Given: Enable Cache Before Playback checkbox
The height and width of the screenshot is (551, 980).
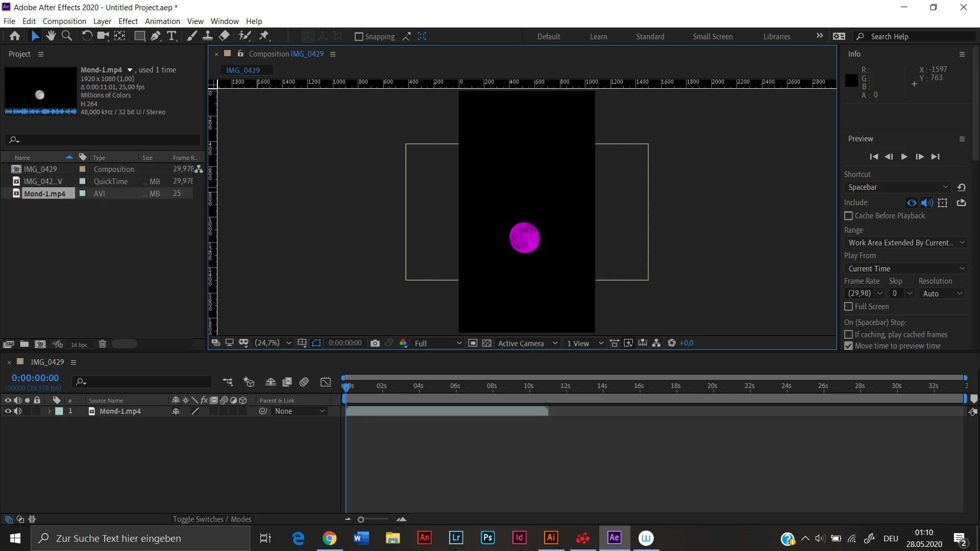Looking at the screenshot, I should tap(849, 216).
